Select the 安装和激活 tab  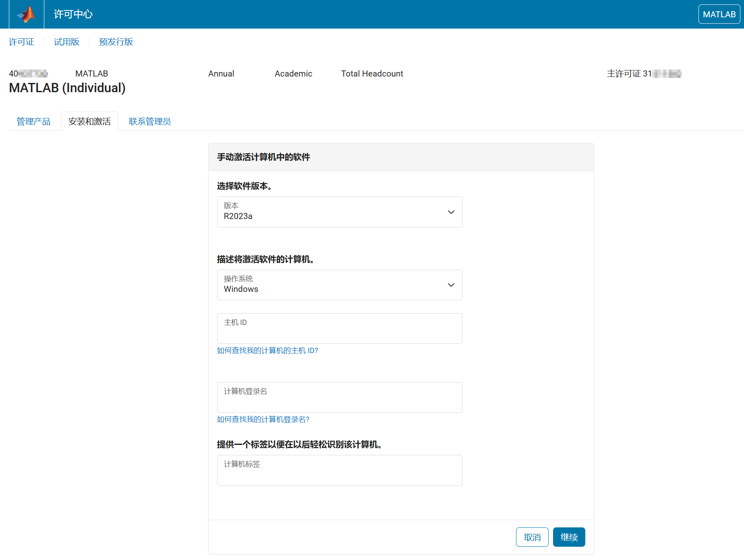89,122
